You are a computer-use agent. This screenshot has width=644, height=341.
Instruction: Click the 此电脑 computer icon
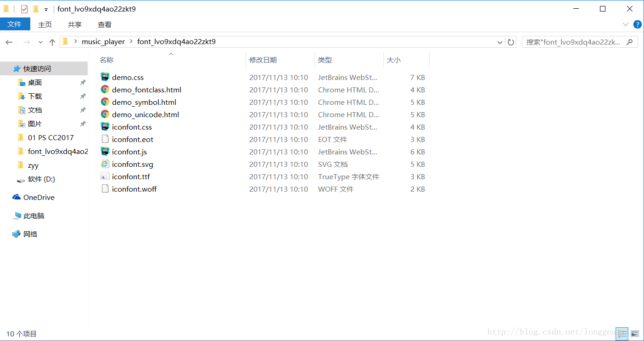17,216
